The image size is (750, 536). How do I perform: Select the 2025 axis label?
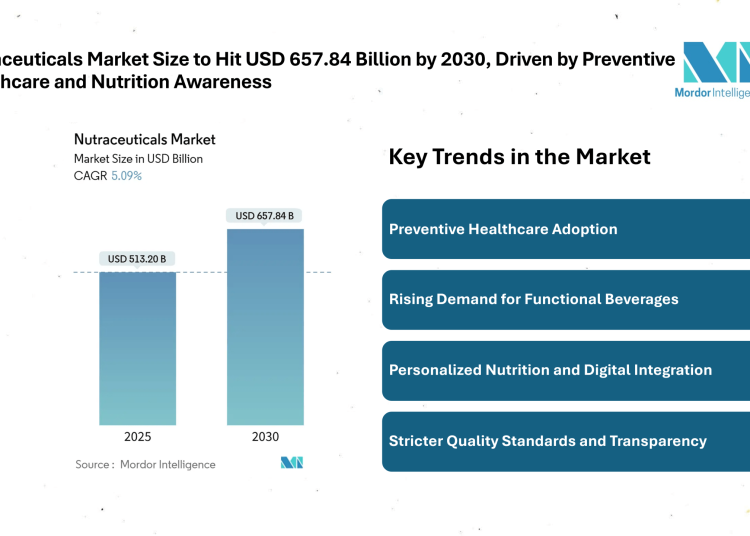click(x=137, y=437)
